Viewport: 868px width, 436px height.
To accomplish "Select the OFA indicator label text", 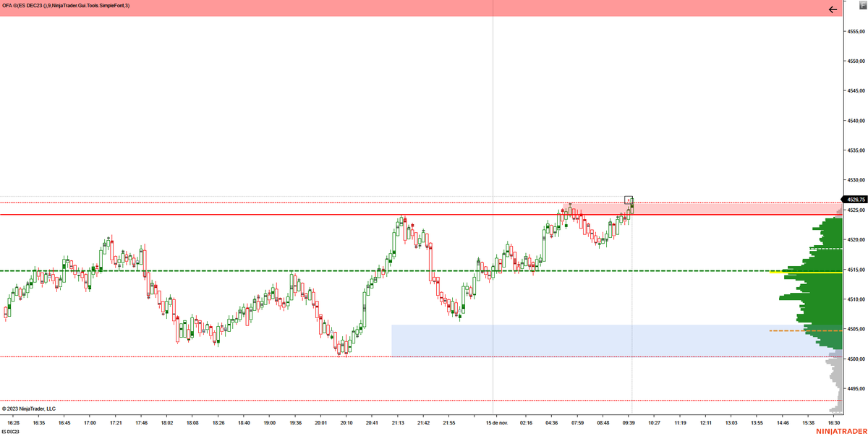I will (x=66, y=6).
